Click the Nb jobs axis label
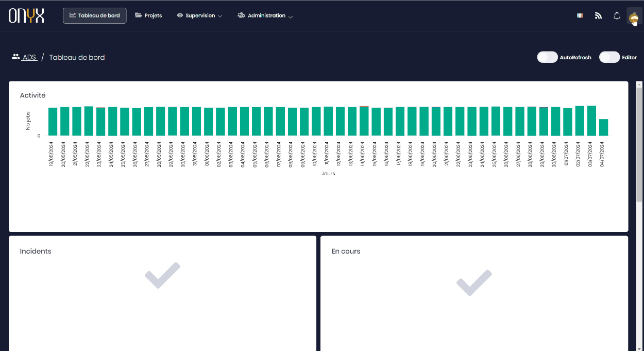This screenshot has width=644, height=351. coord(28,120)
